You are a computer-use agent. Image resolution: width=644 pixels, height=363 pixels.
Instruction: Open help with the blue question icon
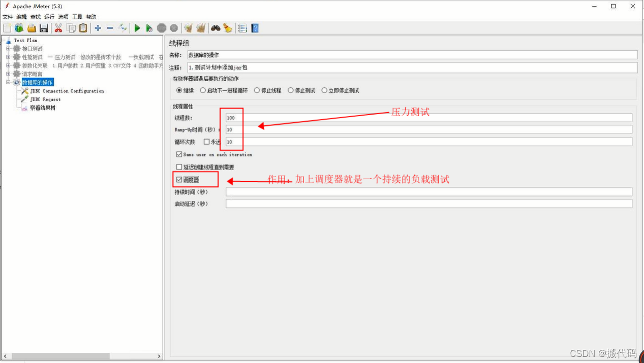tap(255, 28)
